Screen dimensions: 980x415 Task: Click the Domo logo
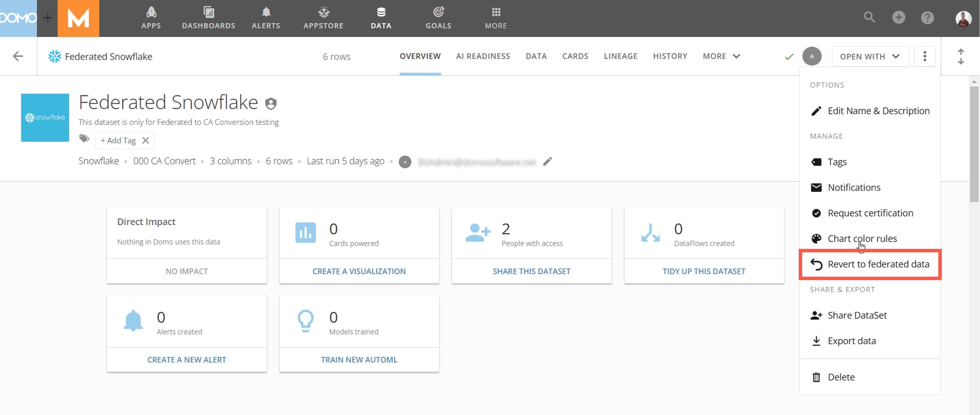tap(18, 18)
